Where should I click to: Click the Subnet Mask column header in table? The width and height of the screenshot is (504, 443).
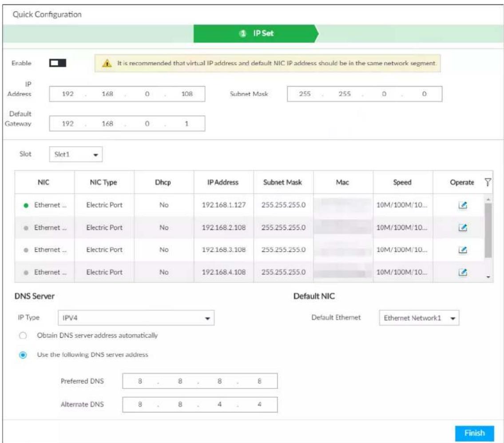(282, 182)
